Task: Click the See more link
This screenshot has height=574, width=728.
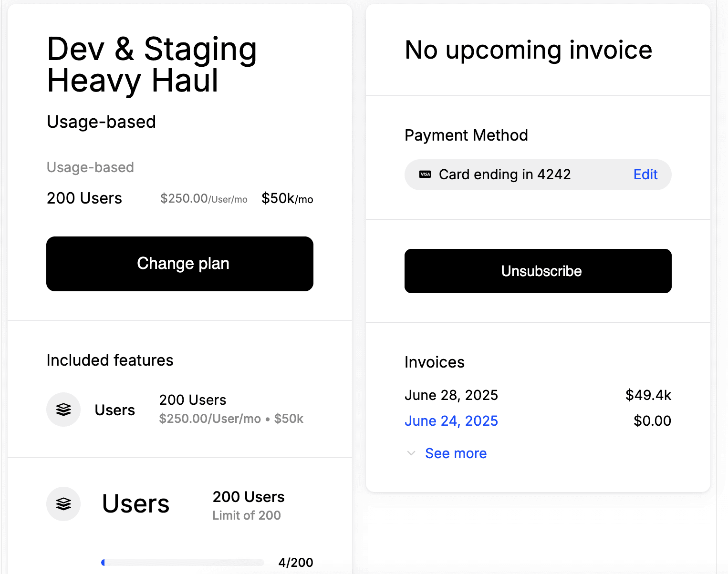Action: [456, 453]
